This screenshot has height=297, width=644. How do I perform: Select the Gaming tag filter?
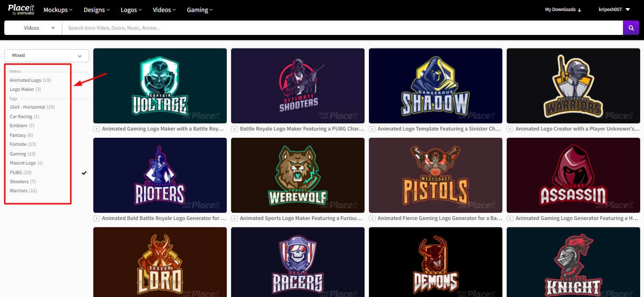point(22,154)
